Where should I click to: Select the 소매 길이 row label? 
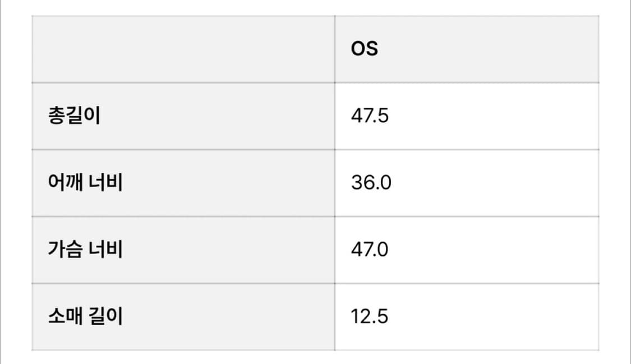(x=85, y=317)
